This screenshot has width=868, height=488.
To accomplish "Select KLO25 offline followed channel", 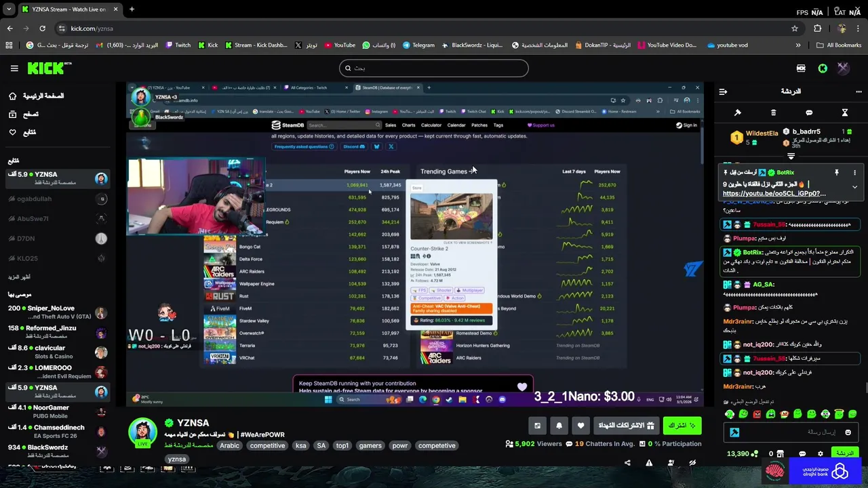I will point(57,258).
